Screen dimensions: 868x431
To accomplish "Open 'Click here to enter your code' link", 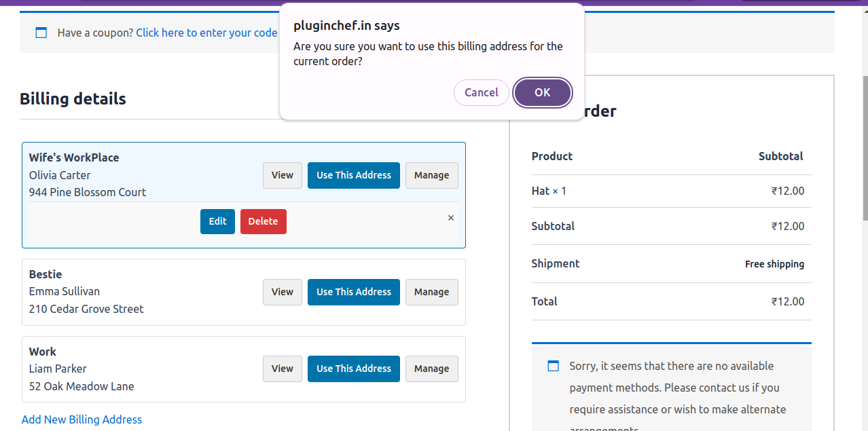I will (206, 33).
